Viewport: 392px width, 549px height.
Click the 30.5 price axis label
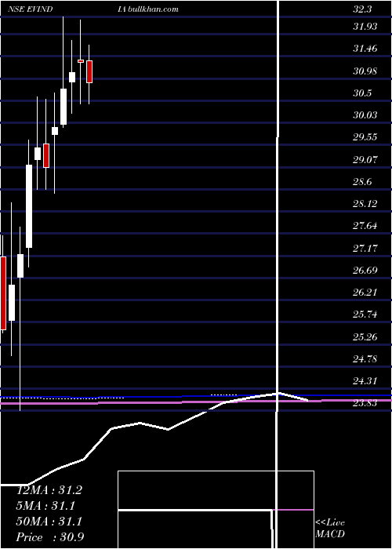(x=362, y=93)
